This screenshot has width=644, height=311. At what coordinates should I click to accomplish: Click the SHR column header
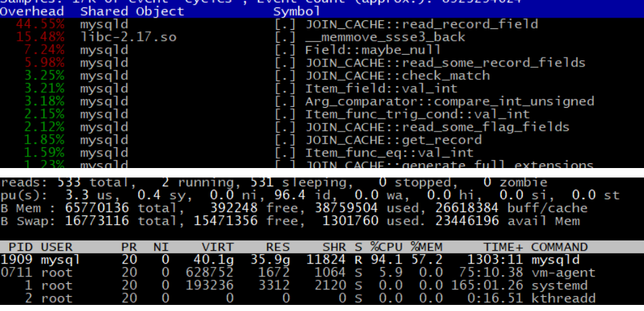pyautogui.click(x=334, y=247)
